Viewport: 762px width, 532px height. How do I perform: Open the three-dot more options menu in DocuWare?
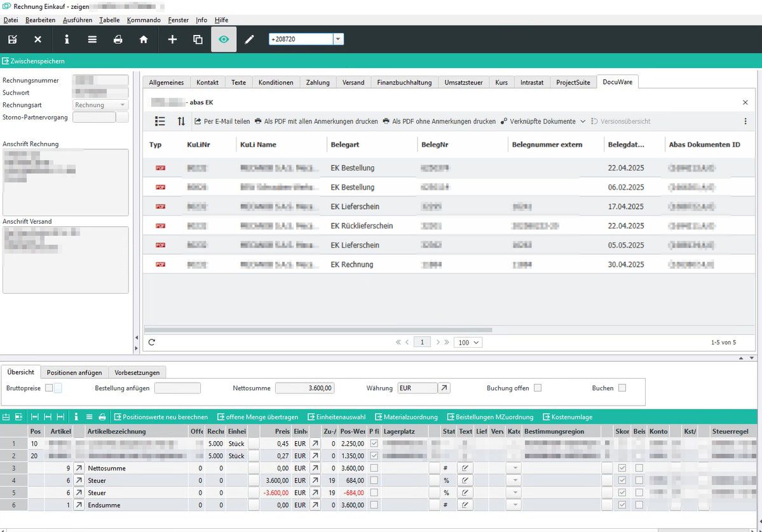pos(745,121)
